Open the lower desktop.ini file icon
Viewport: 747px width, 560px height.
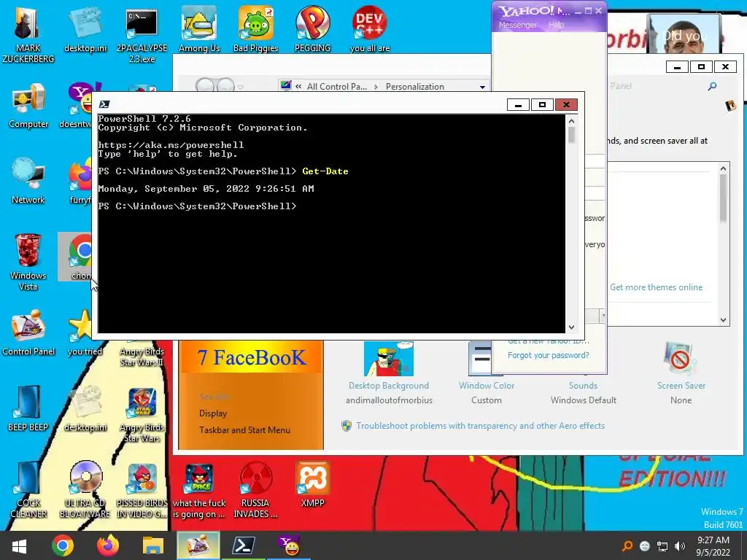(x=86, y=408)
